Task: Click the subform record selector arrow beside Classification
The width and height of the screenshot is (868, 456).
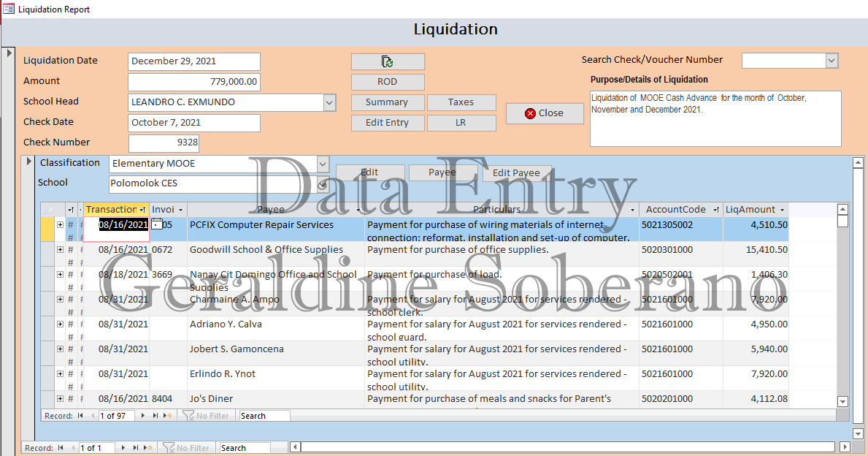Action: tap(28, 161)
